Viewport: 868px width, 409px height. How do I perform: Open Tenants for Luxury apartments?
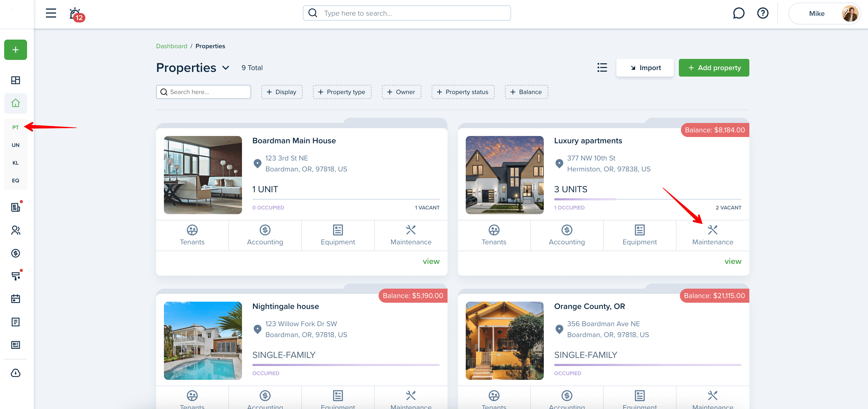point(494,235)
